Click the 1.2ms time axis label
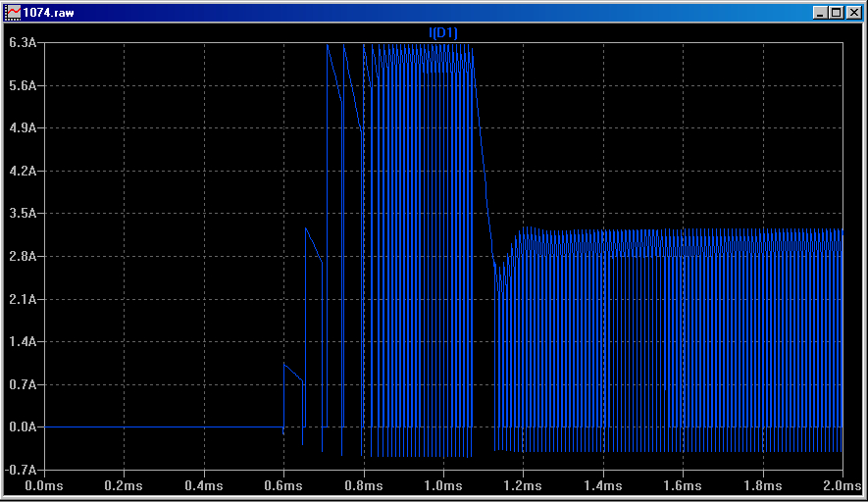 pyautogui.click(x=523, y=486)
